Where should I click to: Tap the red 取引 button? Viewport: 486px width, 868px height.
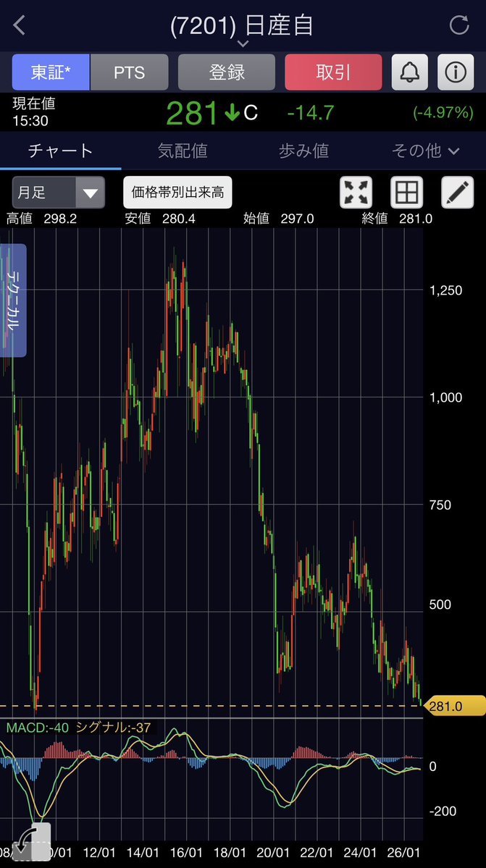tap(333, 72)
